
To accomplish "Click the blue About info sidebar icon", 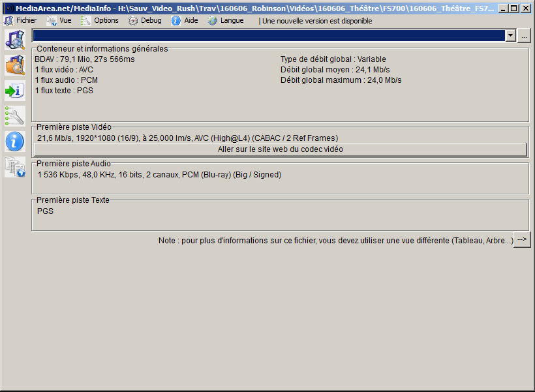I will (x=15, y=142).
